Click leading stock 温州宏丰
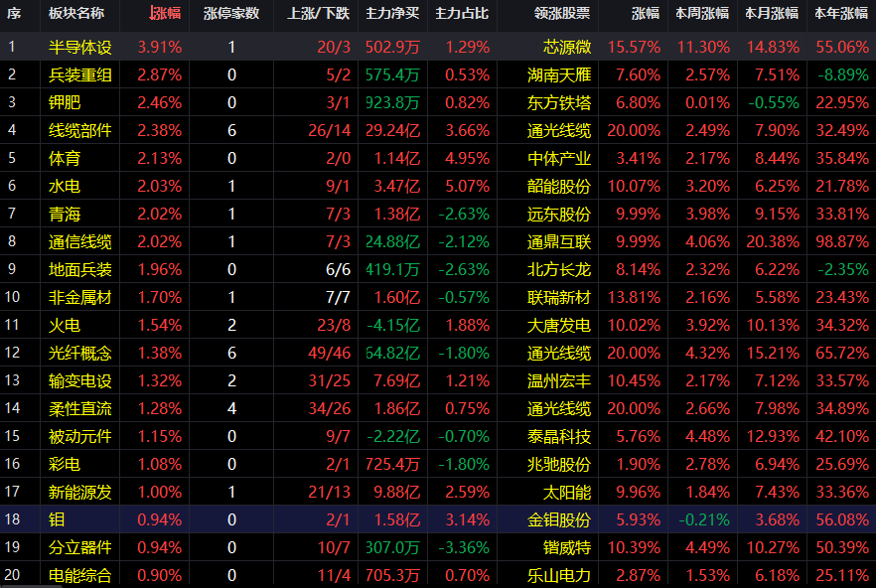The width and height of the screenshot is (876, 588). click(x=558, y=381)
